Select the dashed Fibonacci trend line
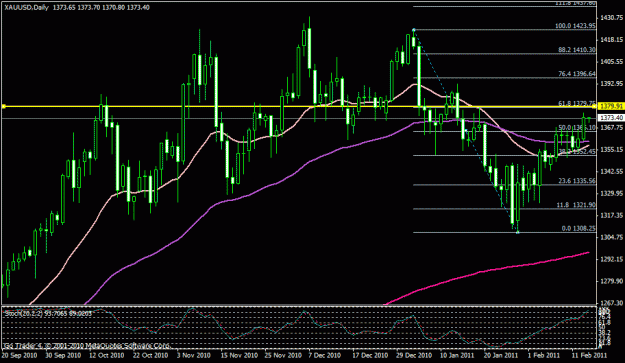The height and width of the screenshot is (363, 625). 466,131
